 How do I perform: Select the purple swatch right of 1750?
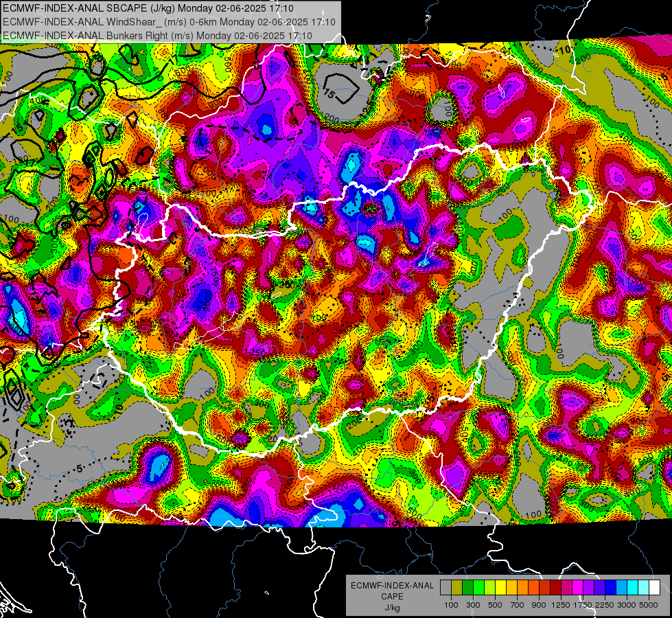coord(588,587)
